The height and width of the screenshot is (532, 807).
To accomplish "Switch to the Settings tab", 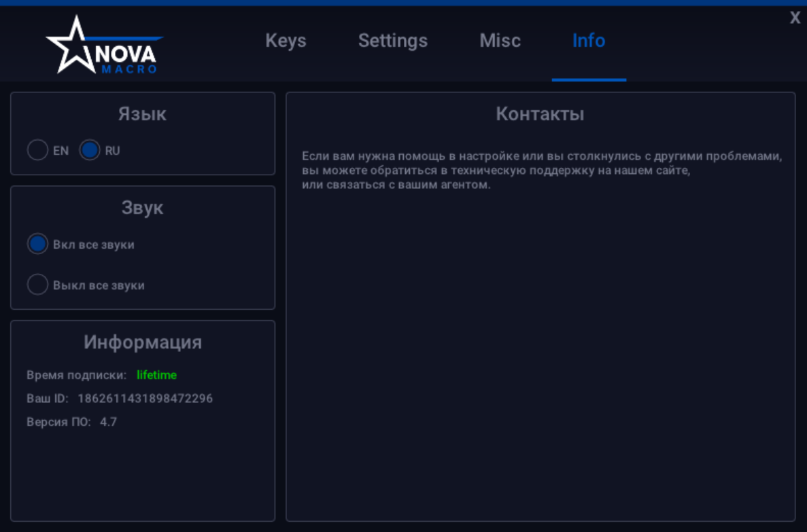I will [393, 41].
